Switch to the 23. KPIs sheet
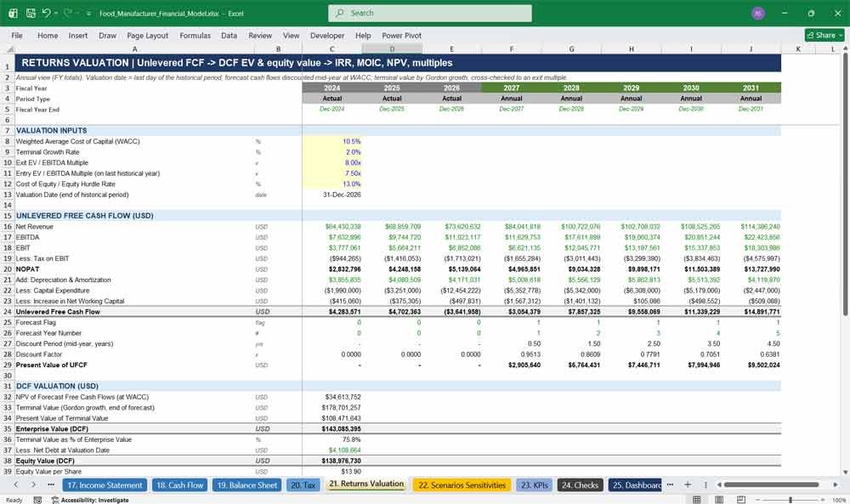 click(534, 485)
